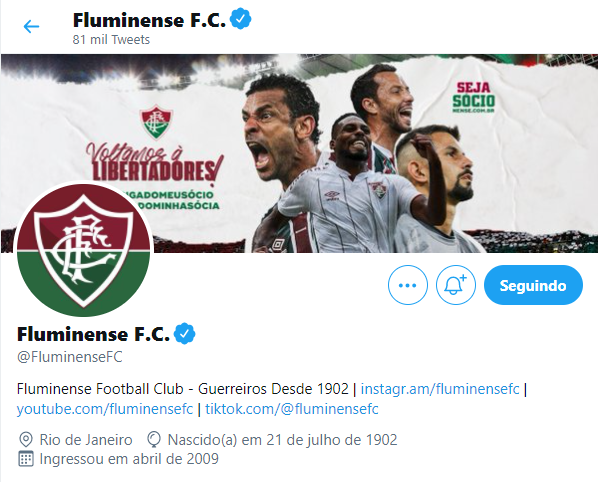Toggle the Seguindo follow button
This screenshot has width=598, height=482.
point(533,285)
